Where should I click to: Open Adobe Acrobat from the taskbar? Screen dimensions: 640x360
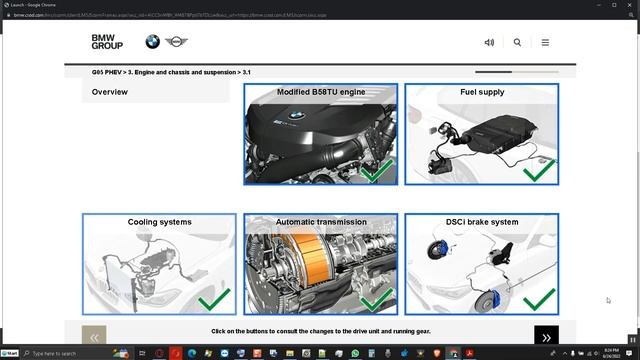click(x=469, y=353)
